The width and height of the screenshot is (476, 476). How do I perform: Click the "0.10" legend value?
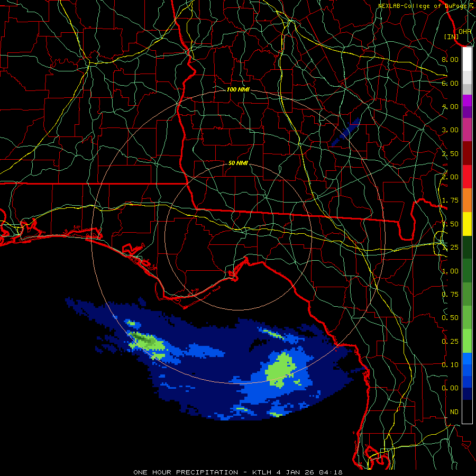(x=450, y=365)
